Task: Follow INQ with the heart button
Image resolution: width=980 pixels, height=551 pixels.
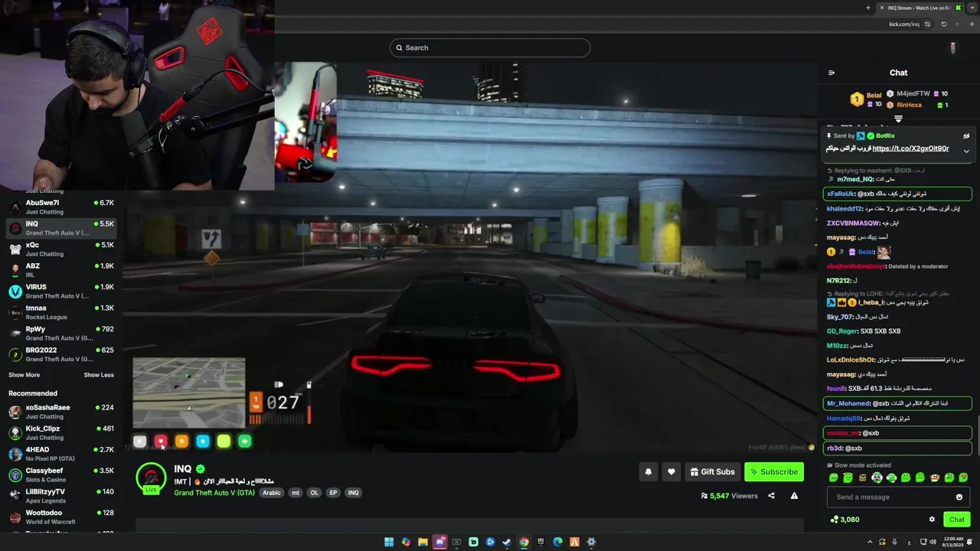Action: tap(671, 472)
